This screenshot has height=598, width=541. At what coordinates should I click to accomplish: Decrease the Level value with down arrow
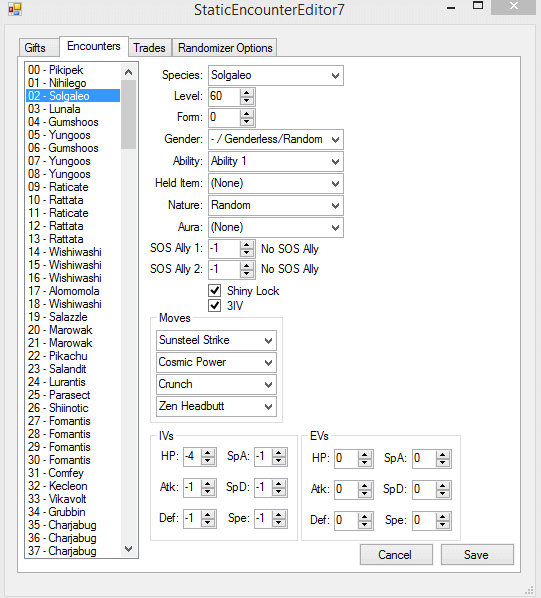[247, 101]
